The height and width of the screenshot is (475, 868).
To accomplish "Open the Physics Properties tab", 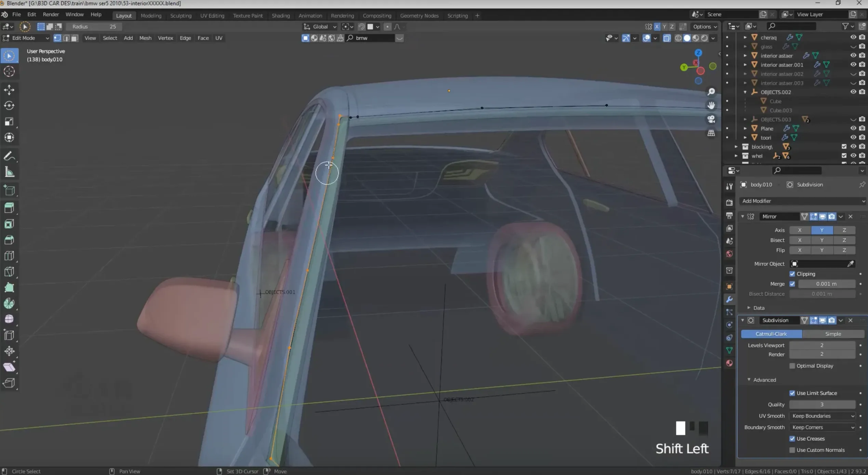I will click(729, 338).
